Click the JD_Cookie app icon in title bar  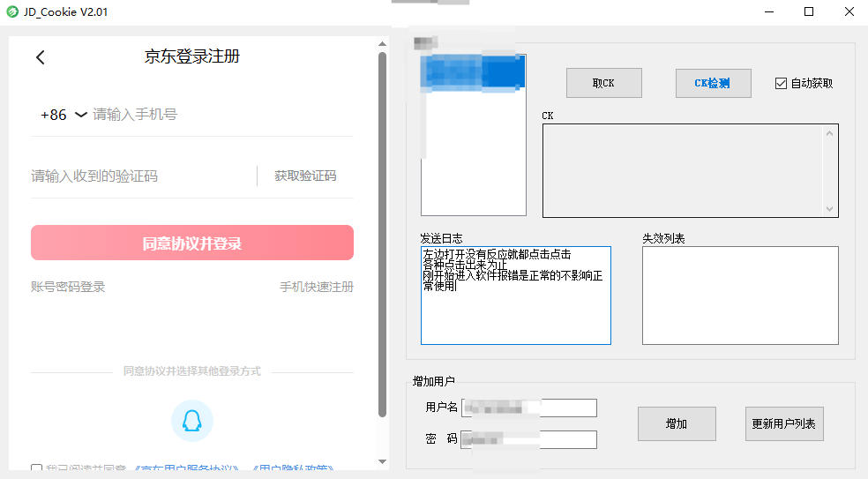12,11
